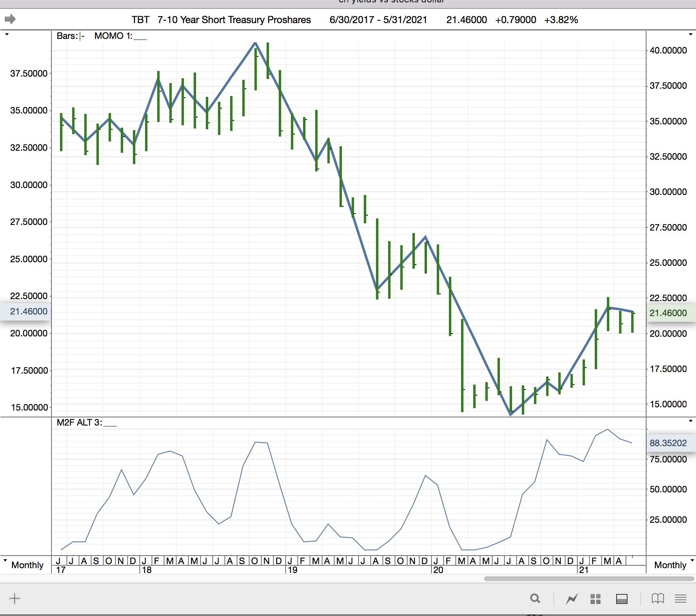Image resolution: width=696 pixels, height=616 pixels.
Task: Toggle the lower pane split-view icon
Action: pos(621,599)
